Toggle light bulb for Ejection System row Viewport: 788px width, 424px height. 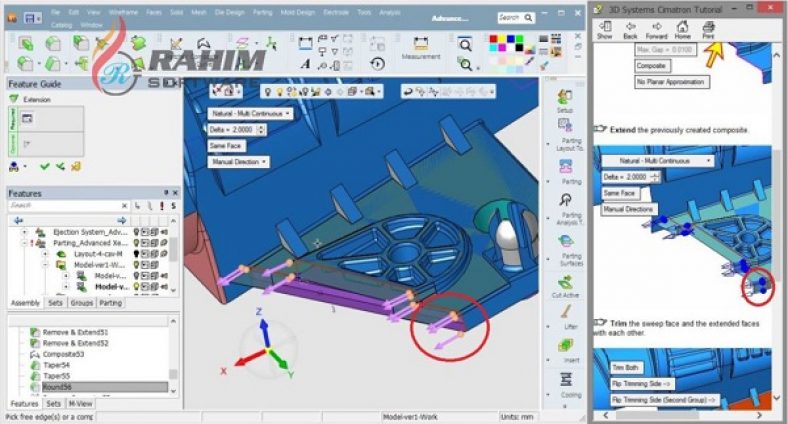(136, 232)
